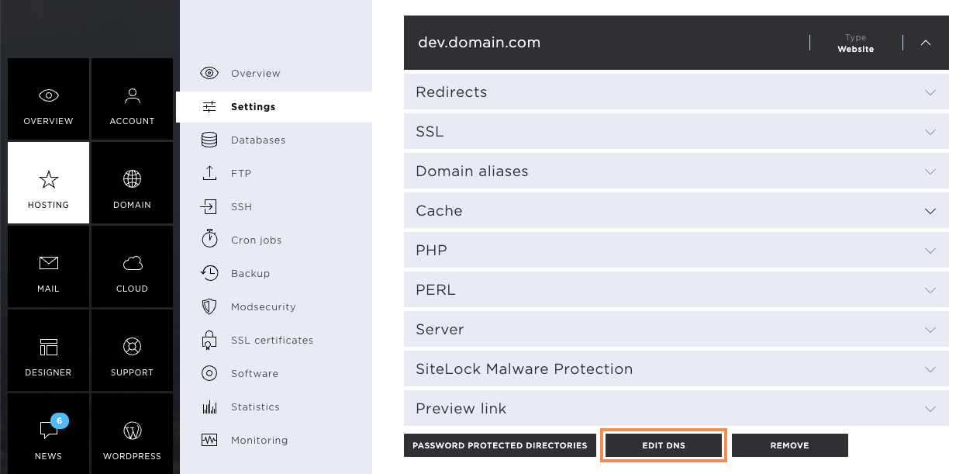Screen dimensions: 980x474
Task: Expand the Preview link section chevron
Action: [930, 409]
